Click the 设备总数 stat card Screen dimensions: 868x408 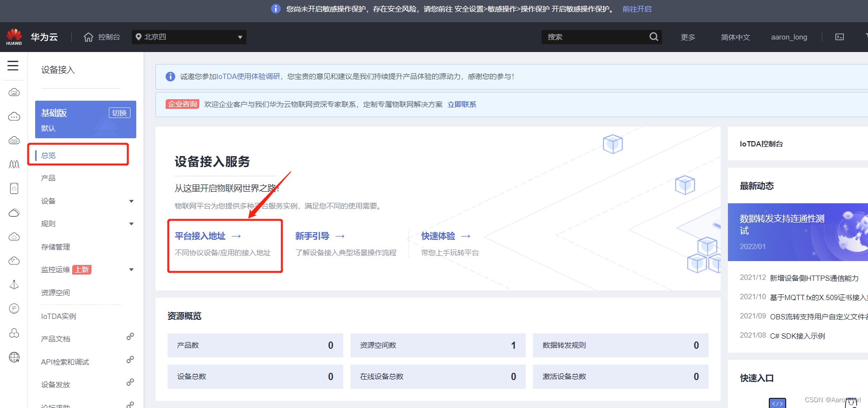coord(255,377)
